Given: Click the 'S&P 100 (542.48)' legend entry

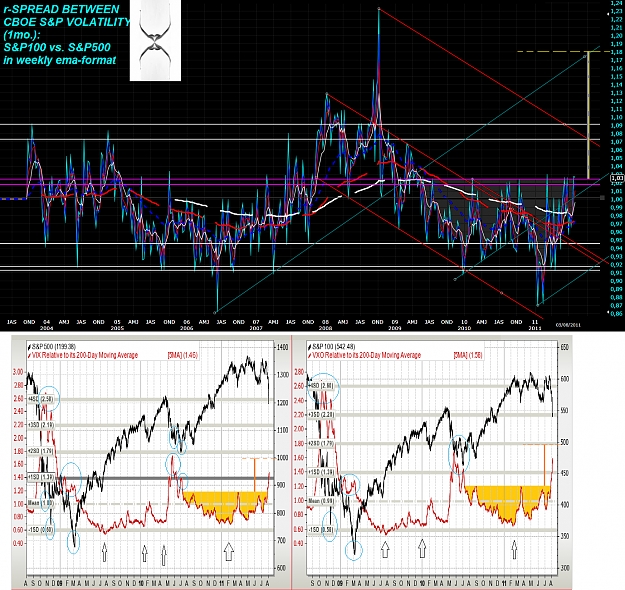Looking at the screenshot, I should click(334, 347).
